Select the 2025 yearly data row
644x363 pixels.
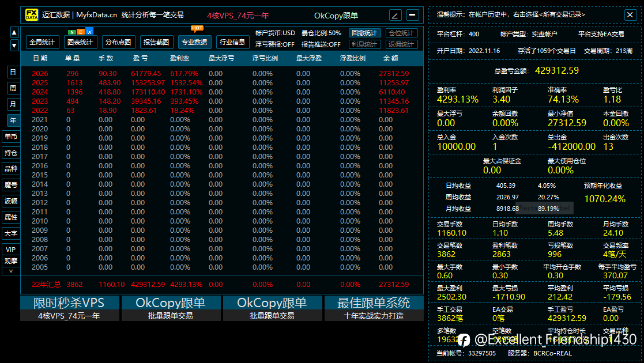[x=222, y=83]
